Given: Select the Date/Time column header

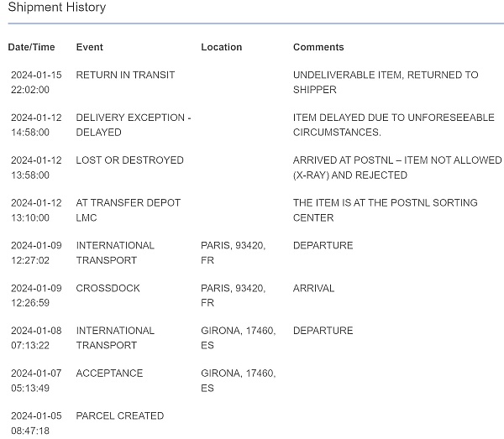Looking at the screenshot, I should pyautogui.click(x=31, y=47).
